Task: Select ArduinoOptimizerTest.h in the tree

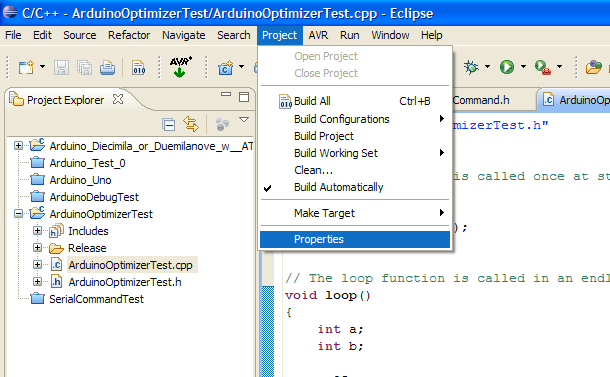Action: click(x=125, y=282)
